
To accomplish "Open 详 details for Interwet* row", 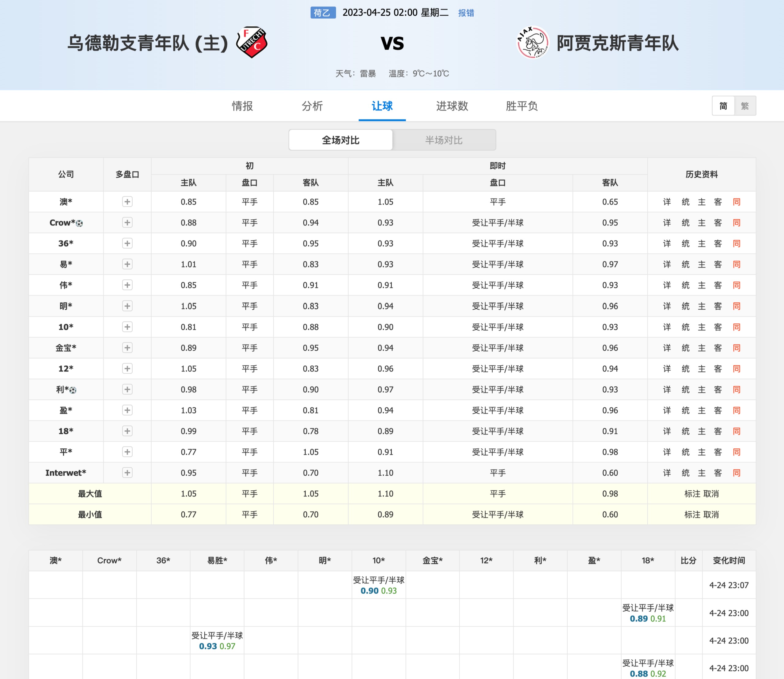I will tap(667, 473).
